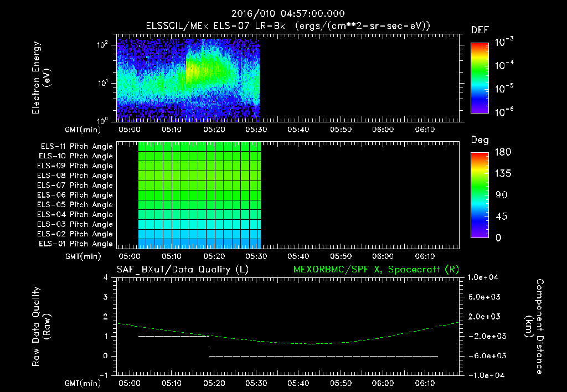Click the 4 tick on Raw Data Quality axis
This screenshot has width=567, height=392.
click(106, 277)
